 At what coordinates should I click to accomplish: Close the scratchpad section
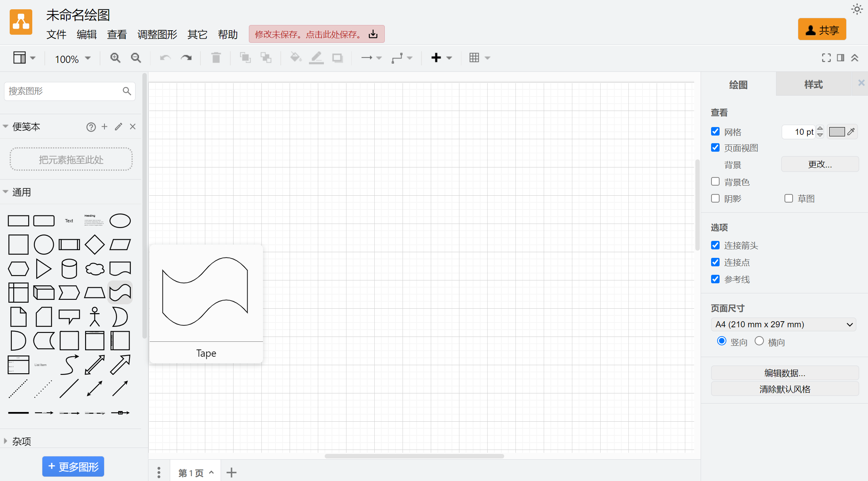133,127
